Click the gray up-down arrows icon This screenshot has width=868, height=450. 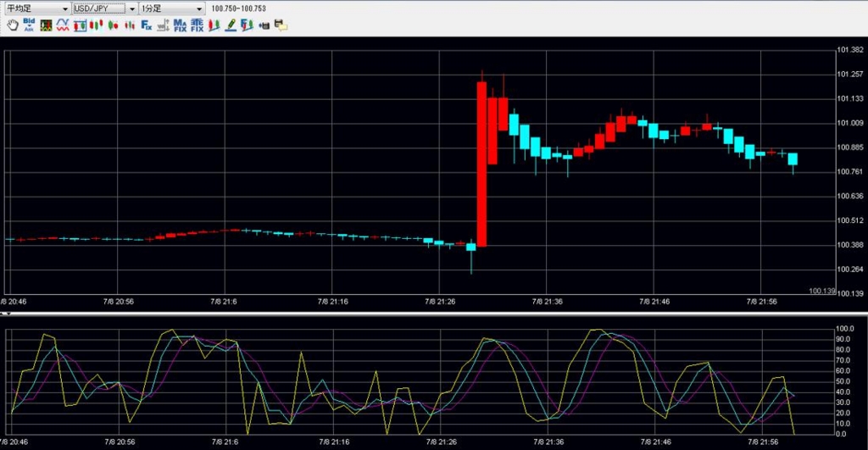[x=164, y=25]
